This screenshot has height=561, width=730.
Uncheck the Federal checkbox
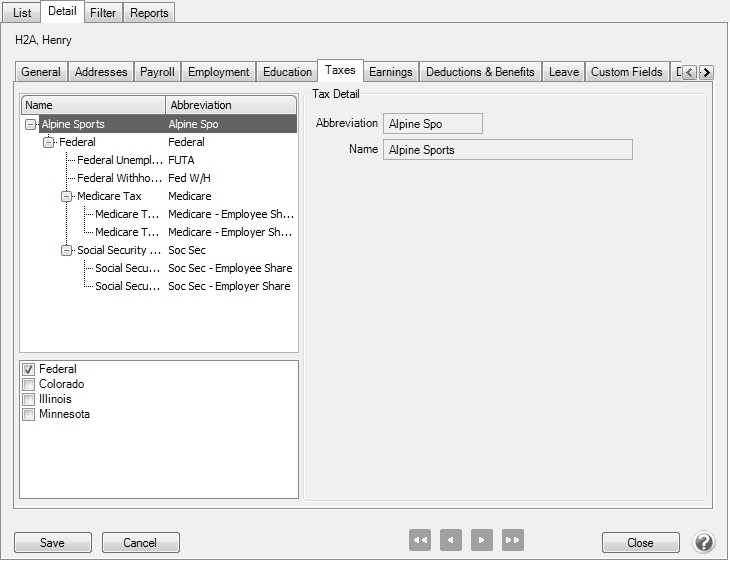coord(29,370)
